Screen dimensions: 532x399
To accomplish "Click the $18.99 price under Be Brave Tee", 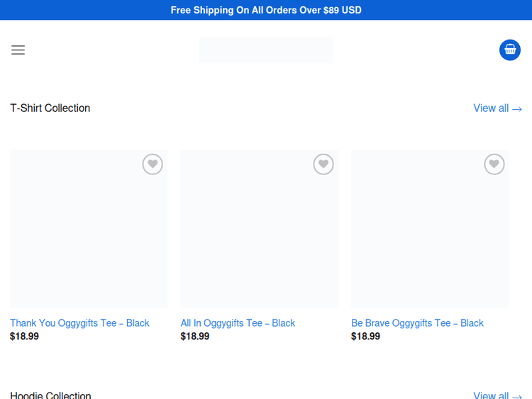I will (x=365, y=337).
